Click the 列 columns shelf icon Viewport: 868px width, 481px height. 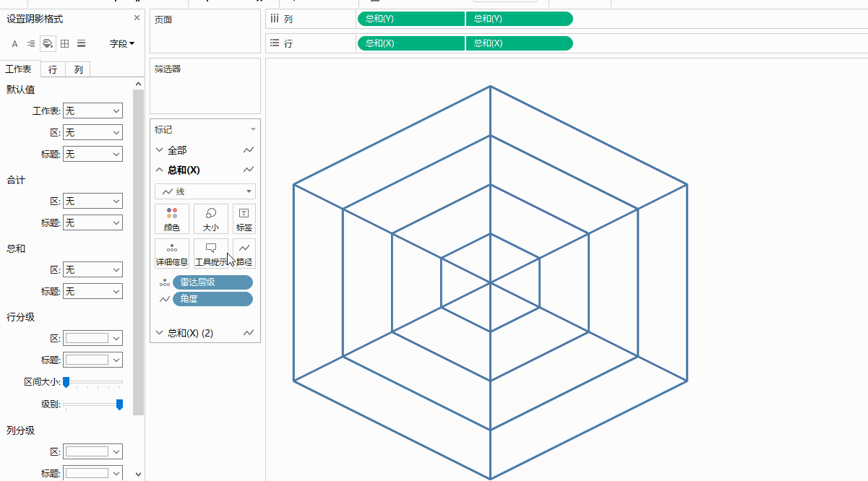point(275,19)
